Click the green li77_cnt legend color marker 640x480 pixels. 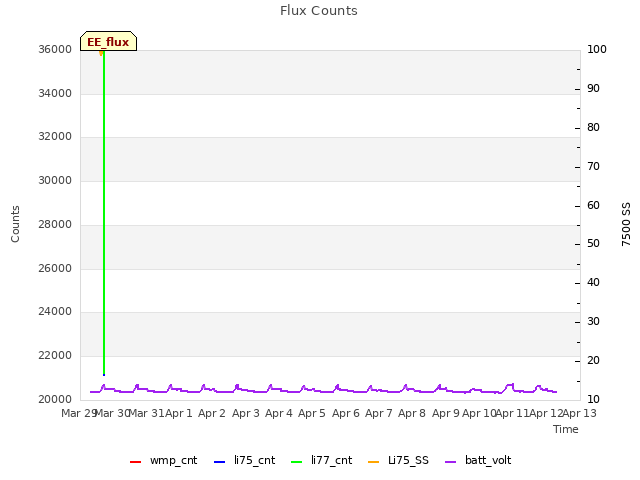pyautogui.click(x=296, y=462)
